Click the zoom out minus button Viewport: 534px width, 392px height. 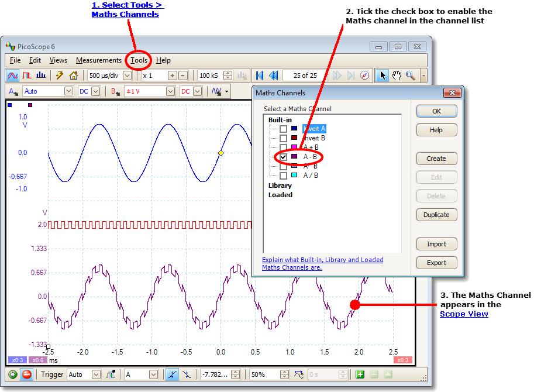tap(183, 75)
